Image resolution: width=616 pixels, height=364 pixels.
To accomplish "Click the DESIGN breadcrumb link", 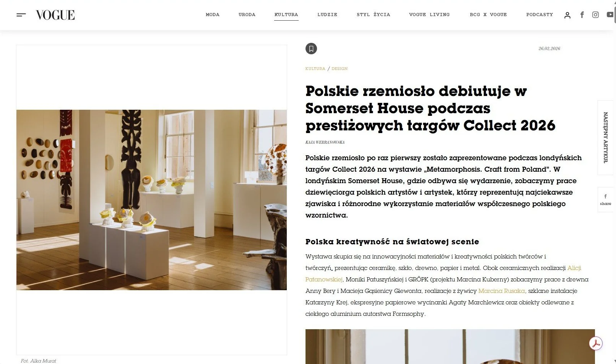I will (340, 69).
